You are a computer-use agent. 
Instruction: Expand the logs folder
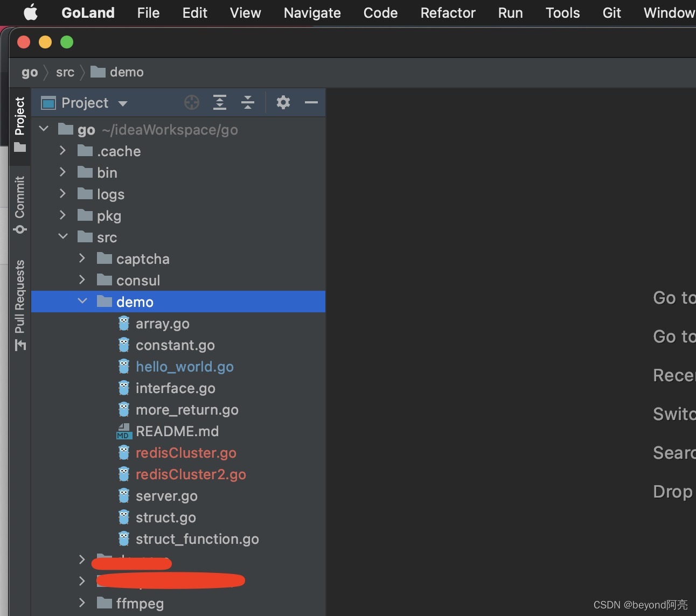click(63, 194)
